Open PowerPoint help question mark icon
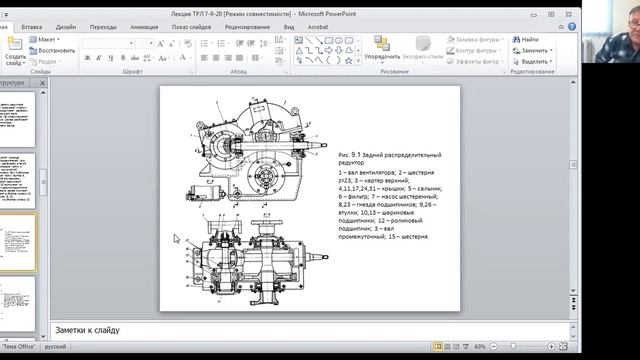Viewport: 640px width, 360px height. [572, 27]
